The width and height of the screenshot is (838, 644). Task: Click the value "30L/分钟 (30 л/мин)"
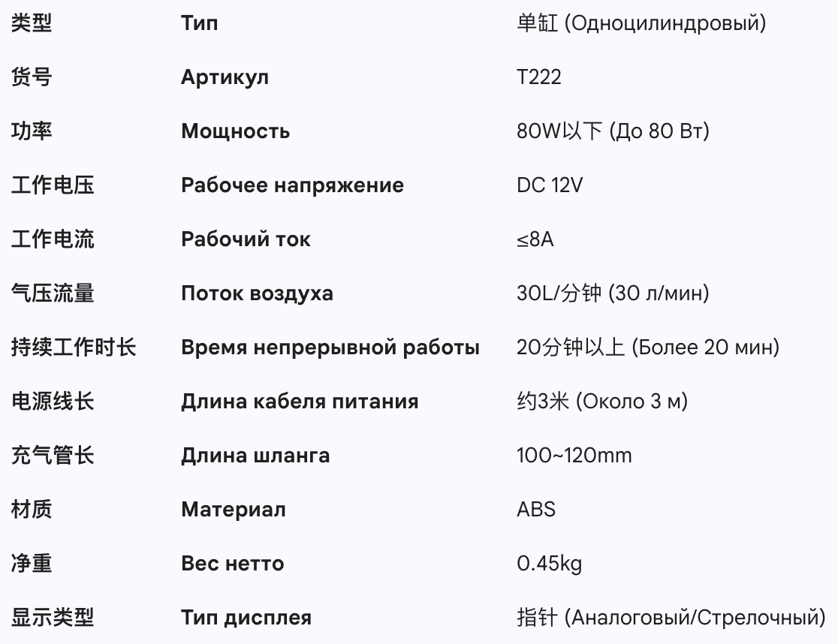613,293
